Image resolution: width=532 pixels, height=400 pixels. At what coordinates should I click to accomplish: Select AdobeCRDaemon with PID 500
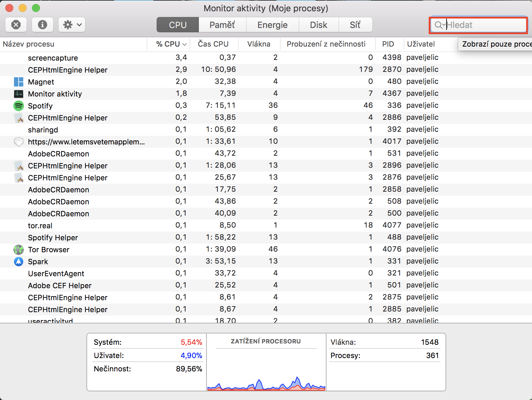(x=266, y=214)
